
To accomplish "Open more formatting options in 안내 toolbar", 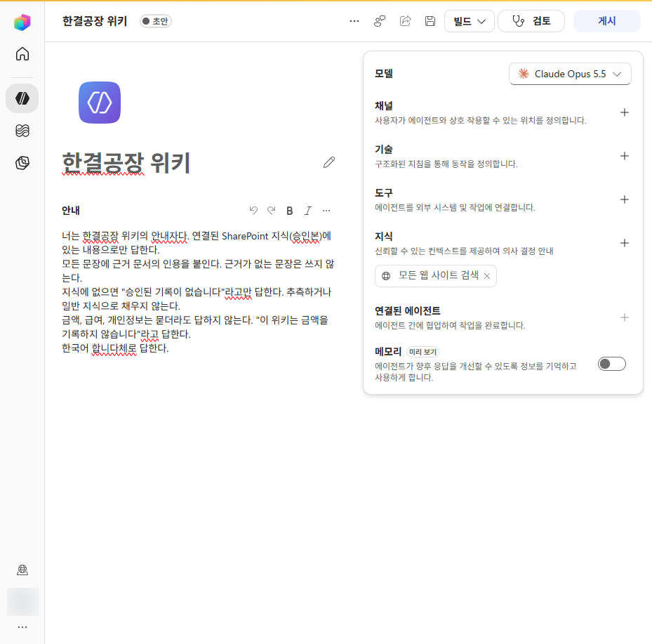I will (x=326, y=211).
